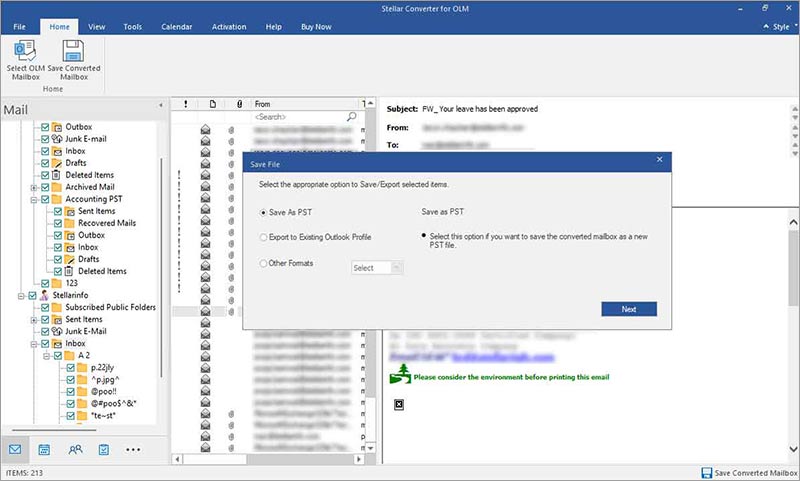Switch to the Home ribbon tab
The width and height of the screenshot is (800, 481).
tap(59, 27)
